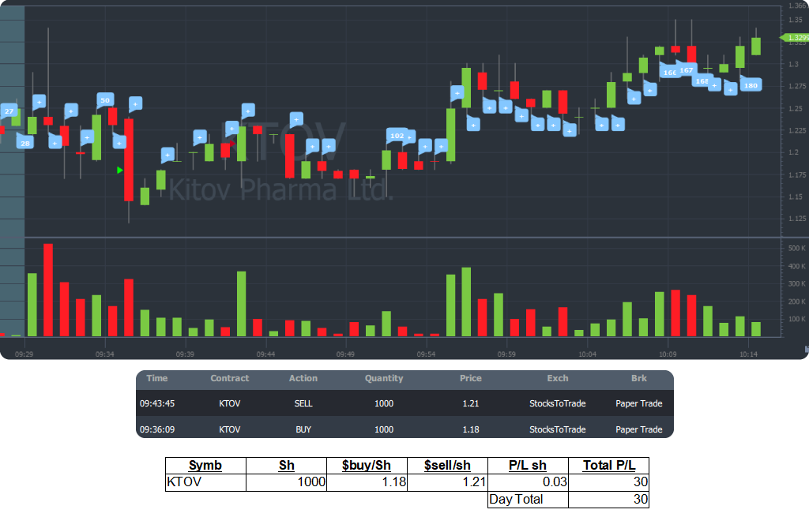Screen dimensions: 809x532
Task: Click the Quantity column header
Action: [384, 379]
